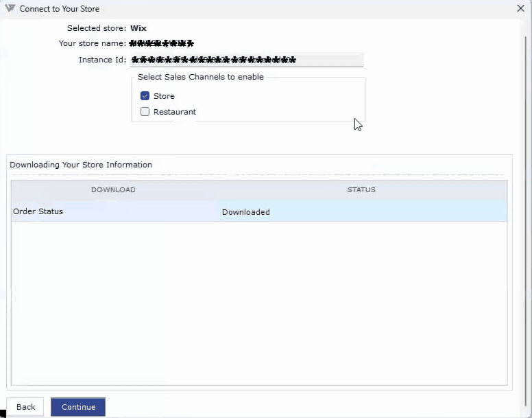532x418 pixels.
Task: Enable the Store sales channel checkbox
Action: [145, 96]
